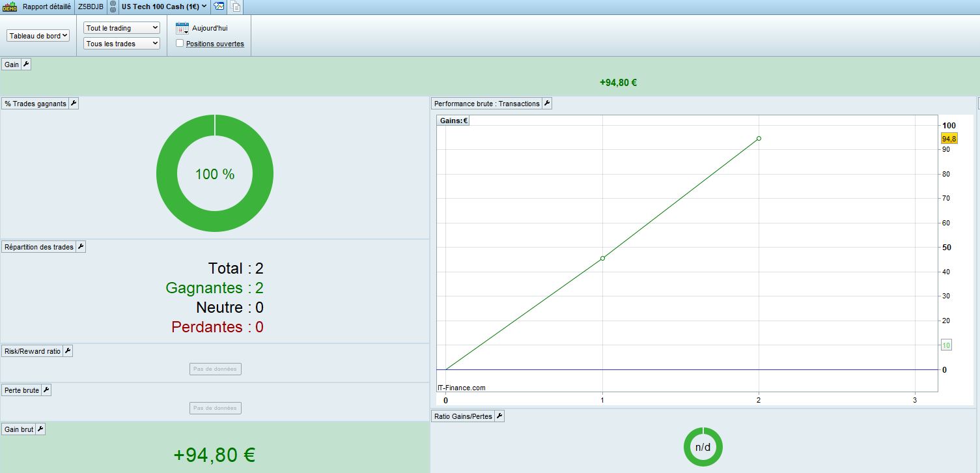The image size is (980, 473).
Task: Click the n/d Ratio Gains/Pertes donut
Action: point(703,448)
